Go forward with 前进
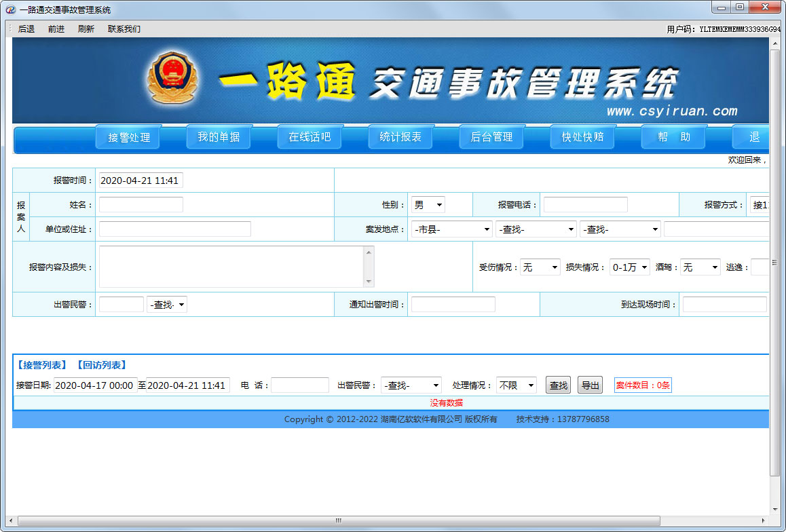The height and width of the screenshot is (532, 786). coord(56,29)
